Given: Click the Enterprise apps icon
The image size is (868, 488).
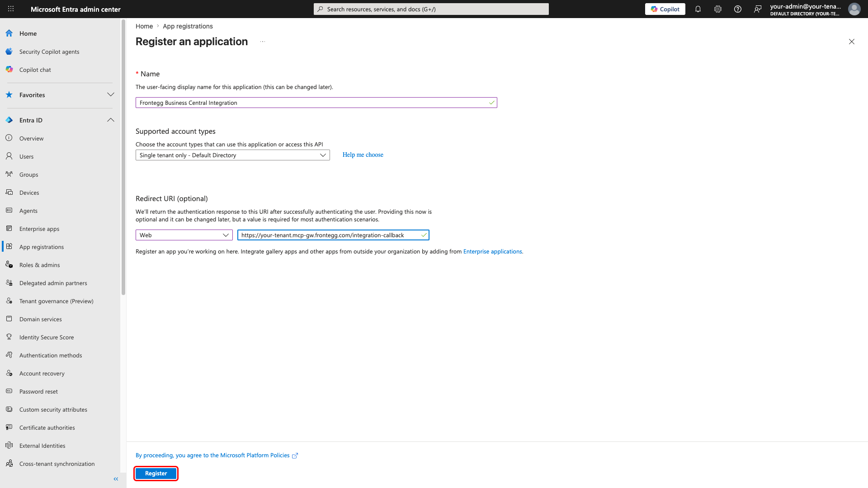Looking at the screenshot, I should [x=9, y=229].
